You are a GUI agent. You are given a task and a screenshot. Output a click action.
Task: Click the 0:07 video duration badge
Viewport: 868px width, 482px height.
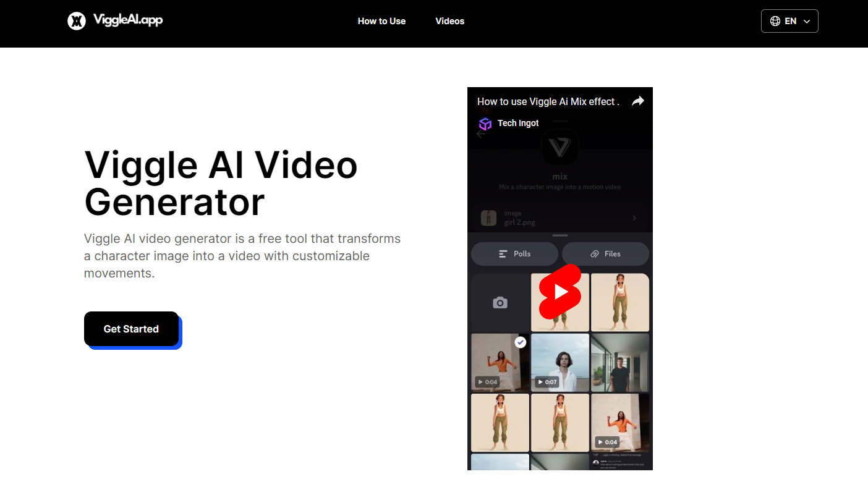(x=548, y=382)
